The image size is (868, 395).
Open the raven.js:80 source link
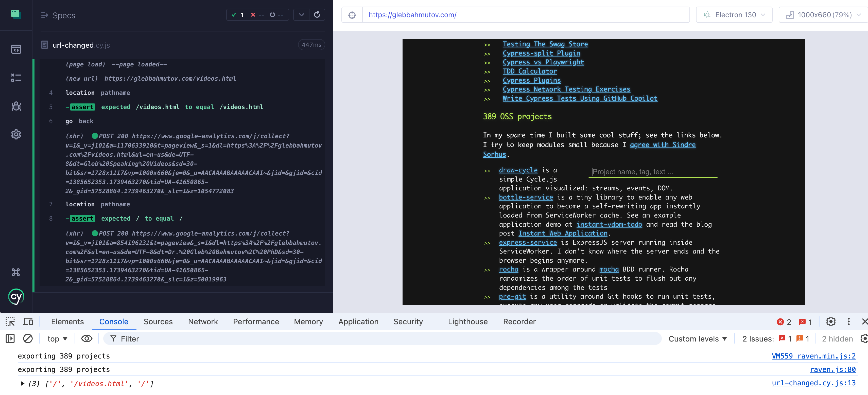coord(833,369)
